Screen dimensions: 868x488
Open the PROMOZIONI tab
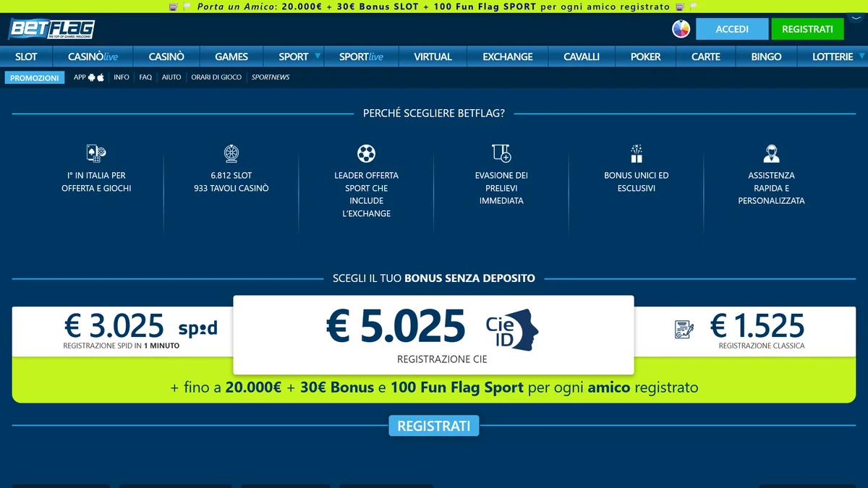35,77
